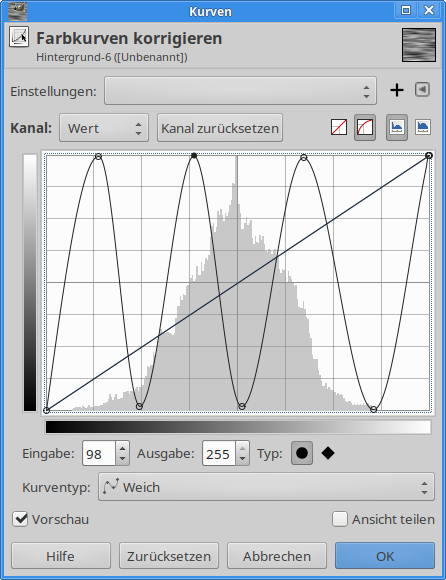Set point type to corner diamond
Viewport: 446px width, 580px height.
[x=328, y=453]
